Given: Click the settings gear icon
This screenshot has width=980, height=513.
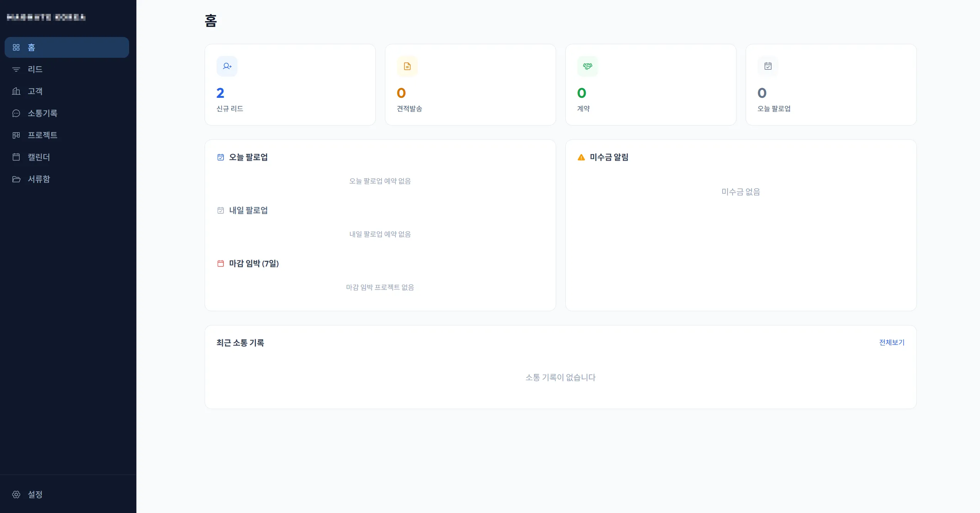Looking at the screenshot, I should tap(16, 495).
